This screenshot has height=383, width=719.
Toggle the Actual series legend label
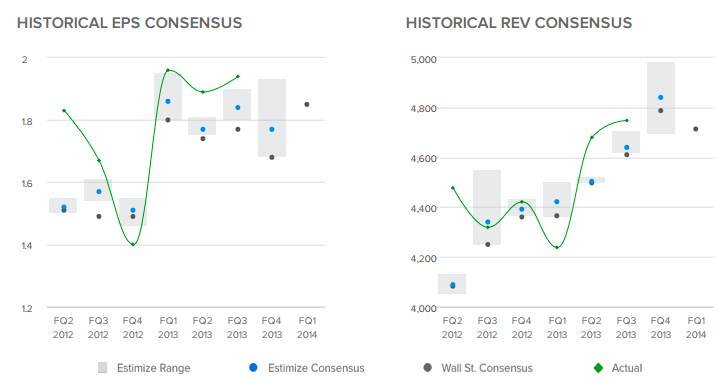(x=626, y=368)
